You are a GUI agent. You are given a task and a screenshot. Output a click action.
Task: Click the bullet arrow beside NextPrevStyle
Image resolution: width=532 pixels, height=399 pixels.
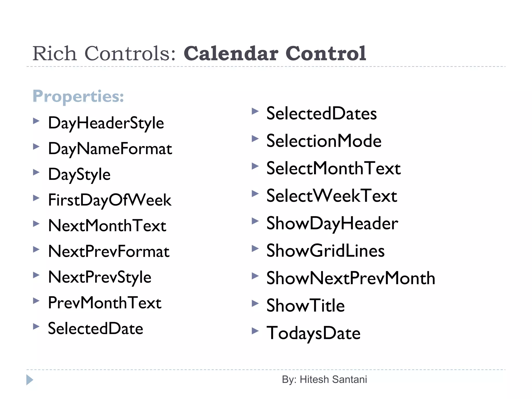pyautogui.click(x=36, y=275)
